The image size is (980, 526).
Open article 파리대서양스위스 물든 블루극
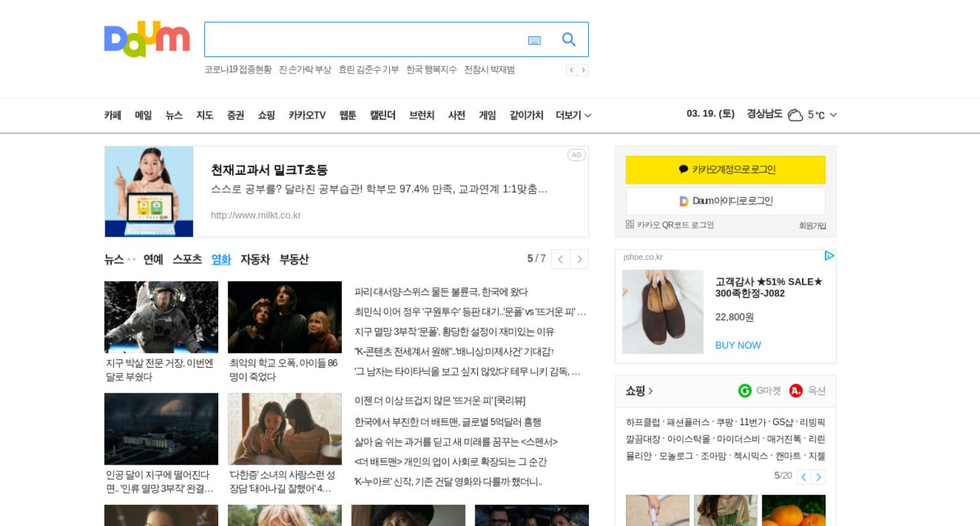click(x=441, y=292)
